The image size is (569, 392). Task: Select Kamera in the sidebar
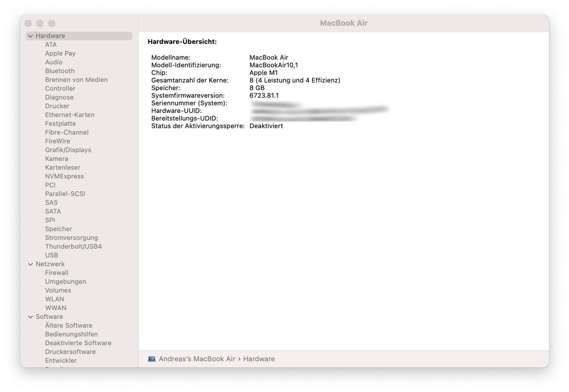[56, 159]
